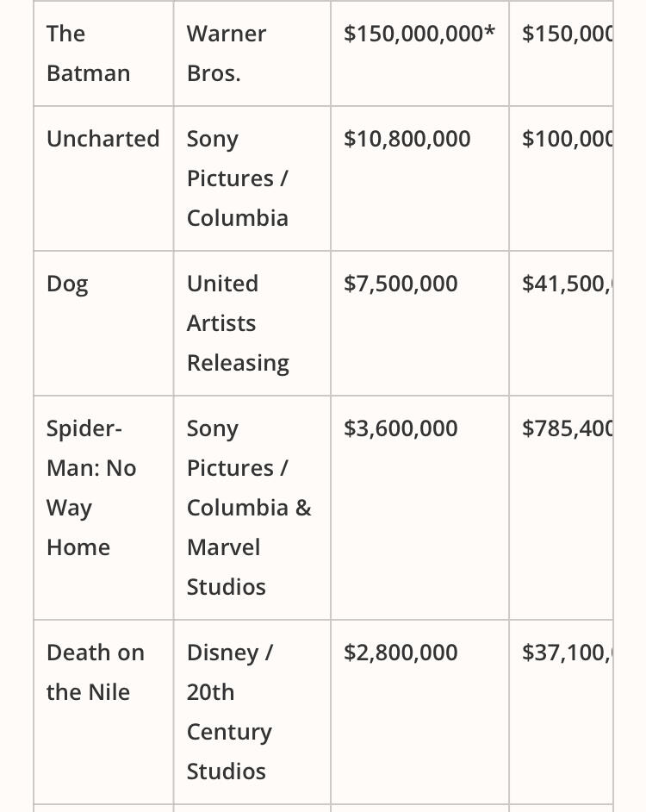
Task: Click Sony Pictures / Columbia next to Uncharted
Action: (x=238, y=178)
